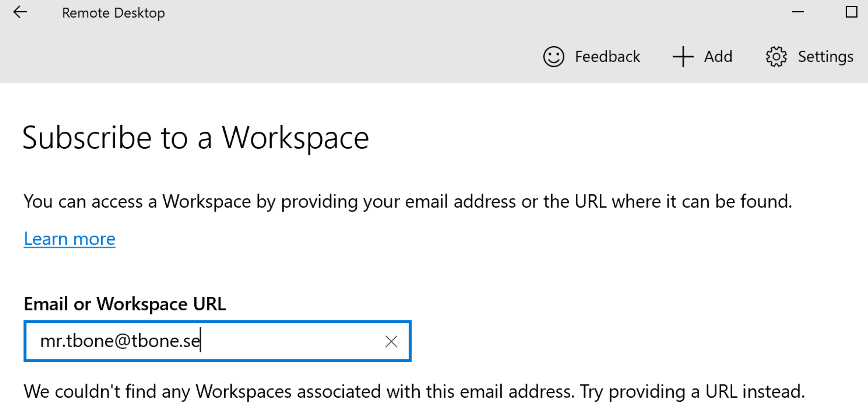Click the Feedback smiley face icon
The width and height of the screenshot is (868, 410).
554,57
